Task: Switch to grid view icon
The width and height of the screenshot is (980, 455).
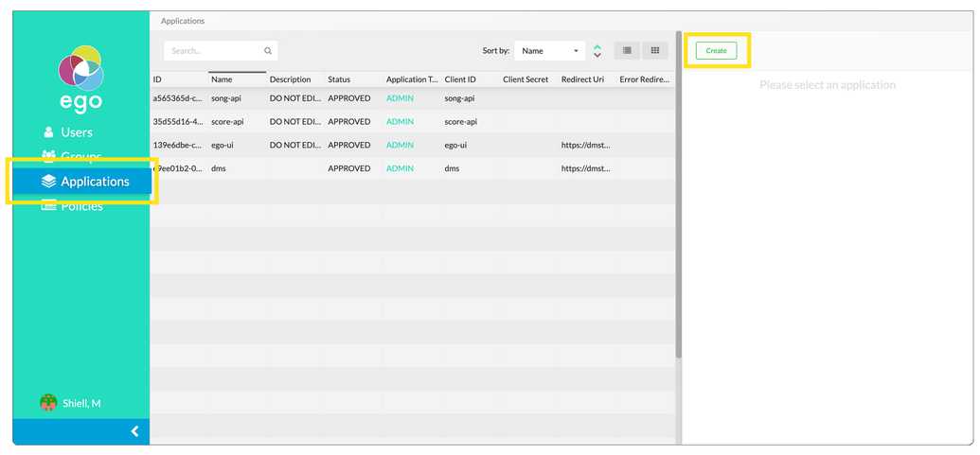Action: coord(655,50)
